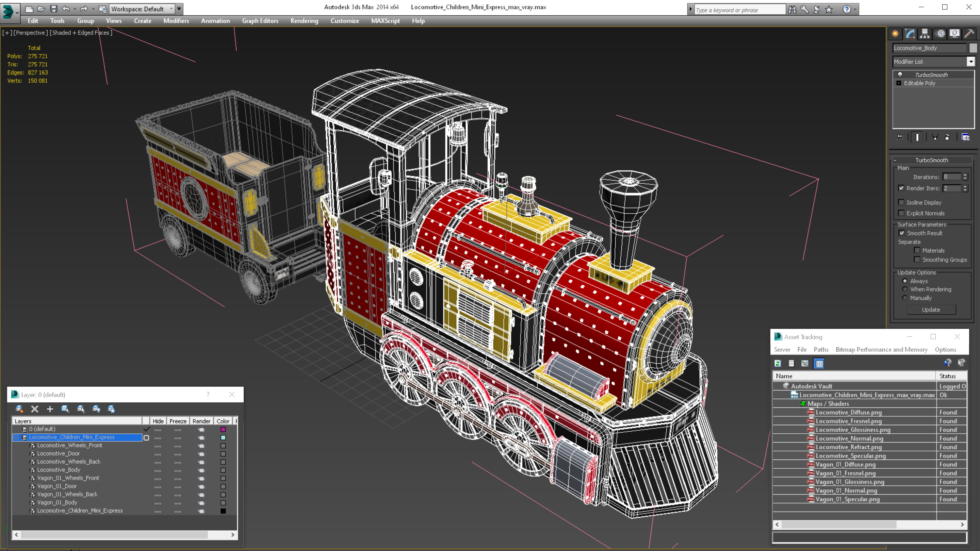Click Tree View icon in Asset Tracking

(x=805, y=364)
